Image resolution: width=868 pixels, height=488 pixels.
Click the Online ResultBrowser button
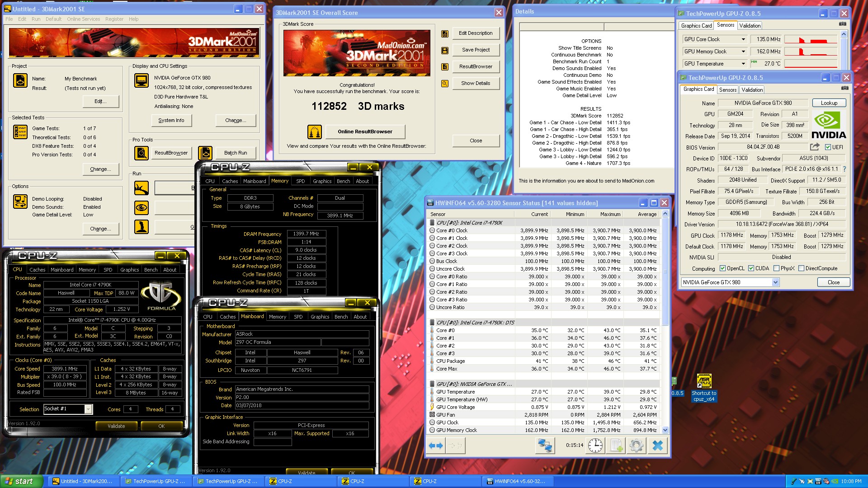coord(365,132)
